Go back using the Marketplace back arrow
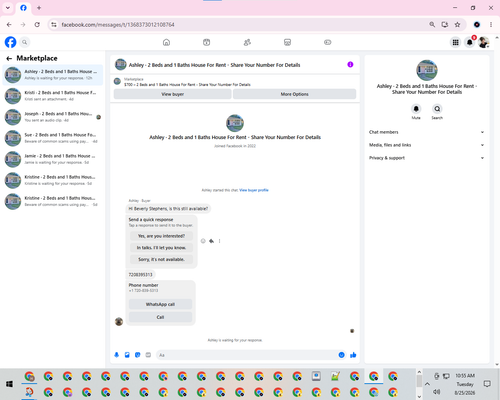This screenshot has height=400, width=500. 9,59
